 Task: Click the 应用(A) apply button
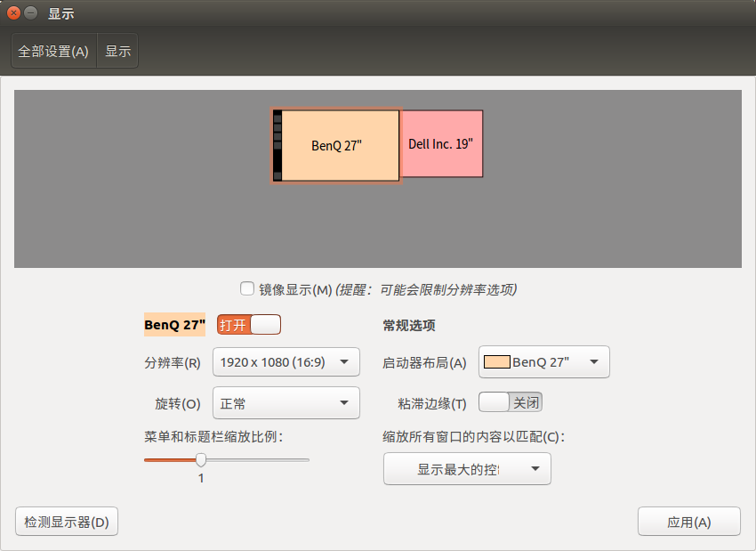click(689, 522)
